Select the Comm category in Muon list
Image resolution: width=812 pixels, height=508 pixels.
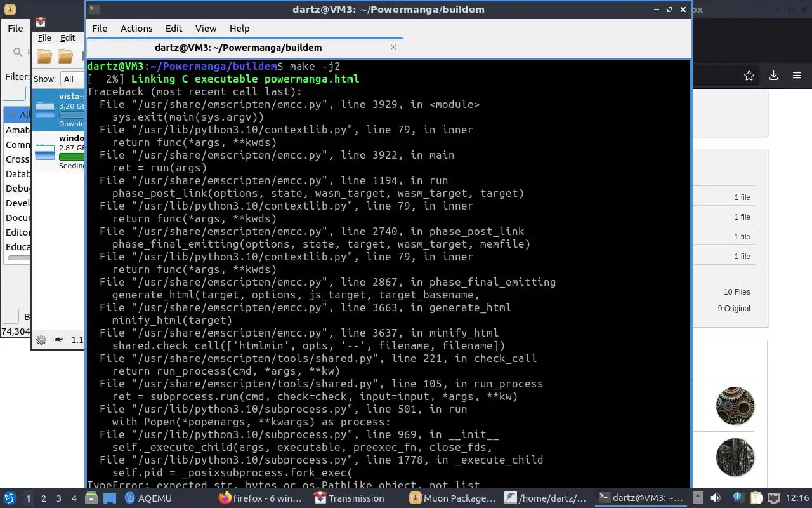18,145
